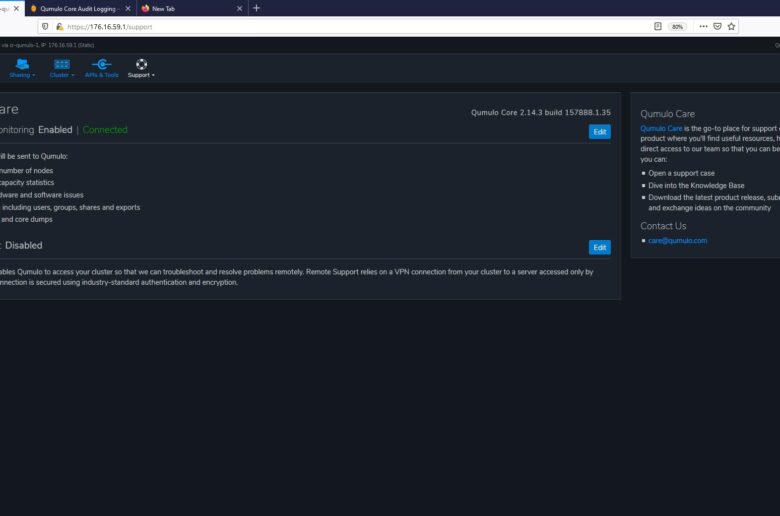Email care@qumulo.com contact link
This screenshot has width=780, height=516.
point(678,240)
